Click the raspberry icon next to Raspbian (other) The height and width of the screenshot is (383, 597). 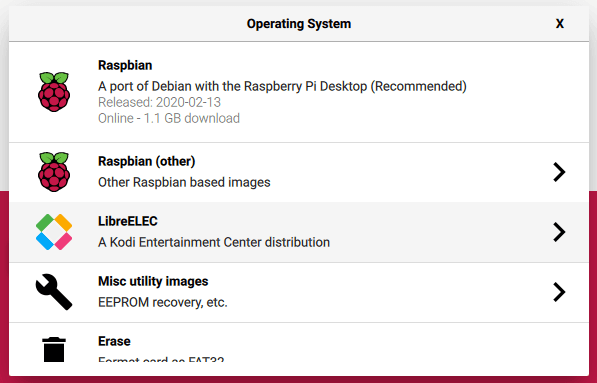[54, 172]
